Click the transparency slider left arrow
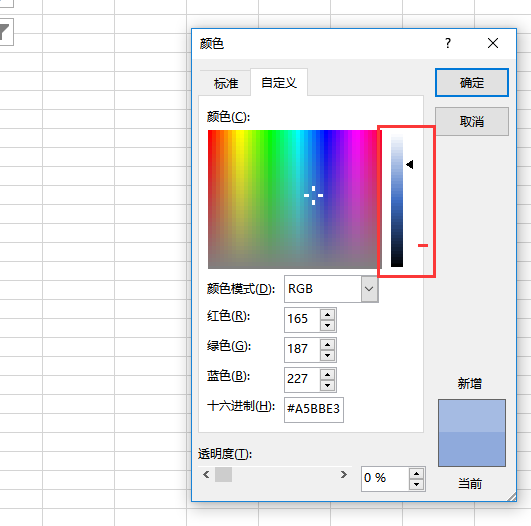 [206, 475]
